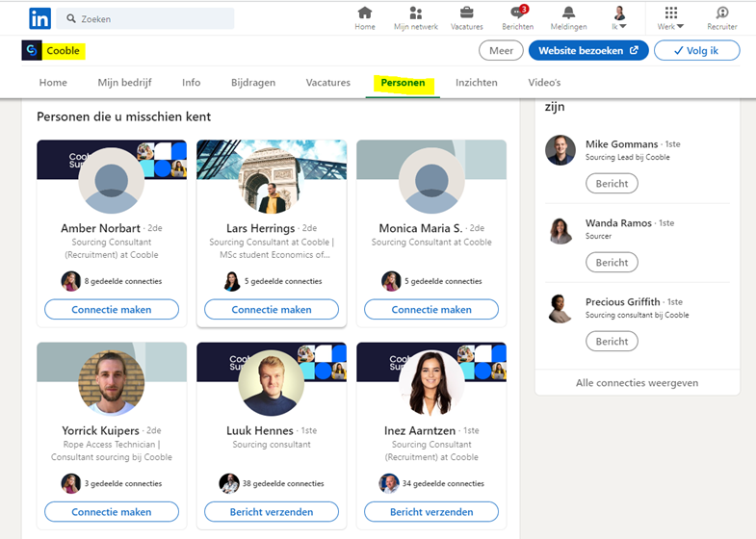Open Inez Aarntzen's profile name

tap(420, 430)
